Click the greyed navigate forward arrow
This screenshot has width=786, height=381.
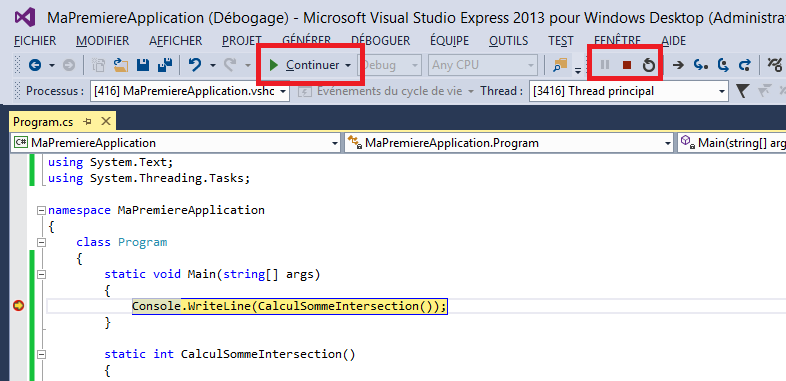click(x=69, y=65)
